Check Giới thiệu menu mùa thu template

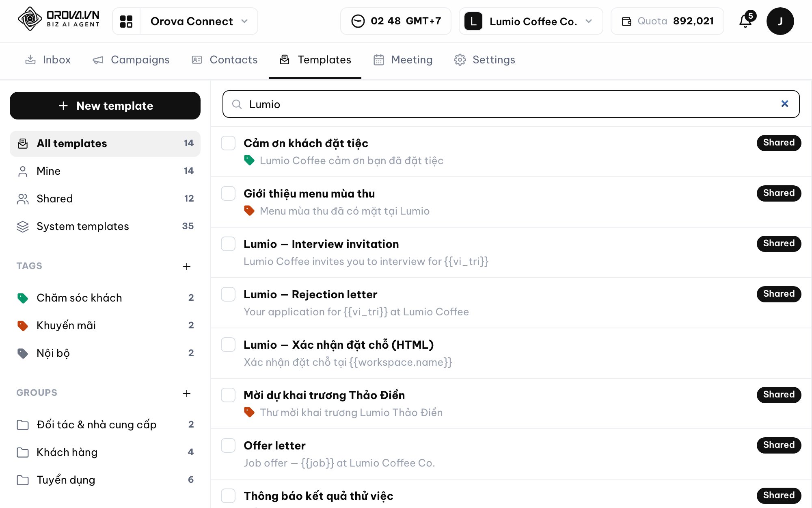click(228, 193)
